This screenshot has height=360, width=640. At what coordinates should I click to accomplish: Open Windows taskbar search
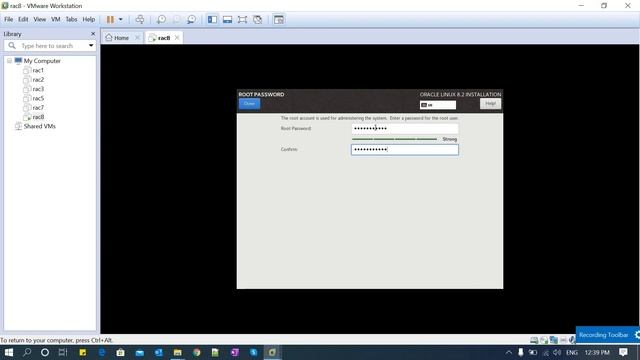(x=27, y=352)
